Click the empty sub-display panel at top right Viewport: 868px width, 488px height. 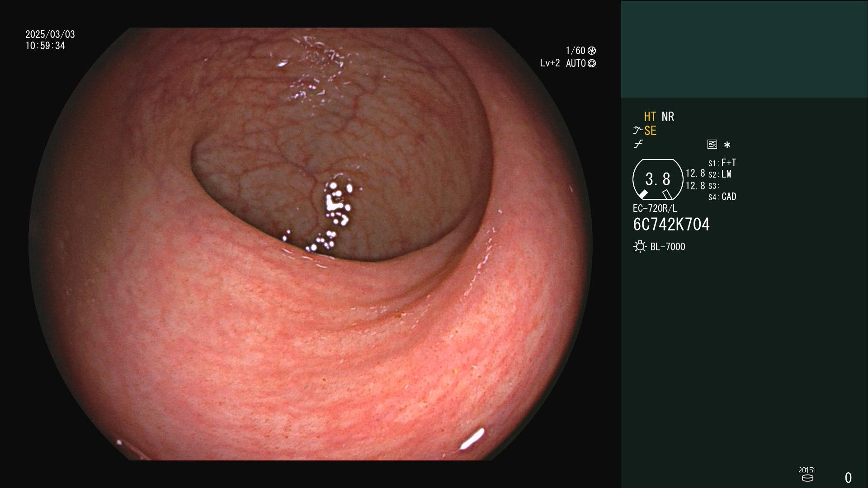(x=744, y=49)
